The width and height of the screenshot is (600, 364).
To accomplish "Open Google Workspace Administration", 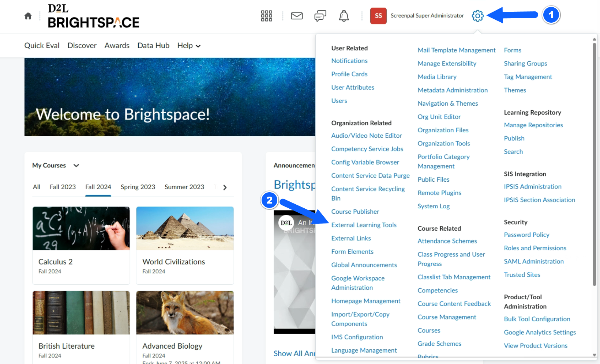I will tap(358, 283).
